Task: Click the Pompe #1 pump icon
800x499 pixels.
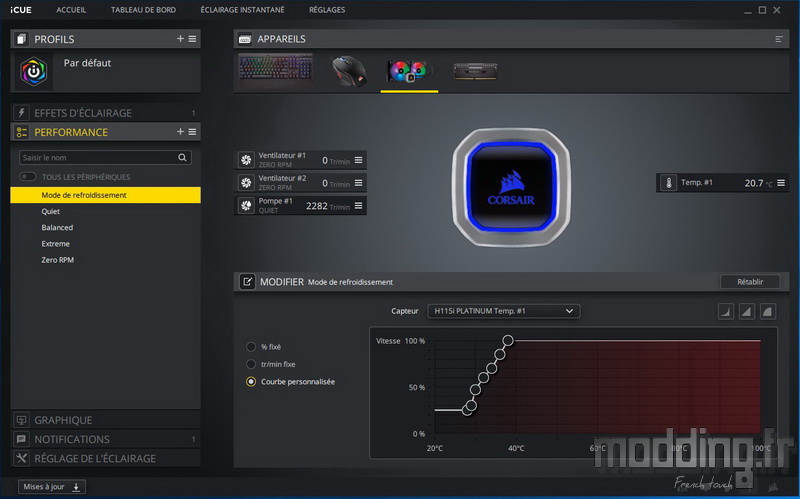Action: pos(246,206)
